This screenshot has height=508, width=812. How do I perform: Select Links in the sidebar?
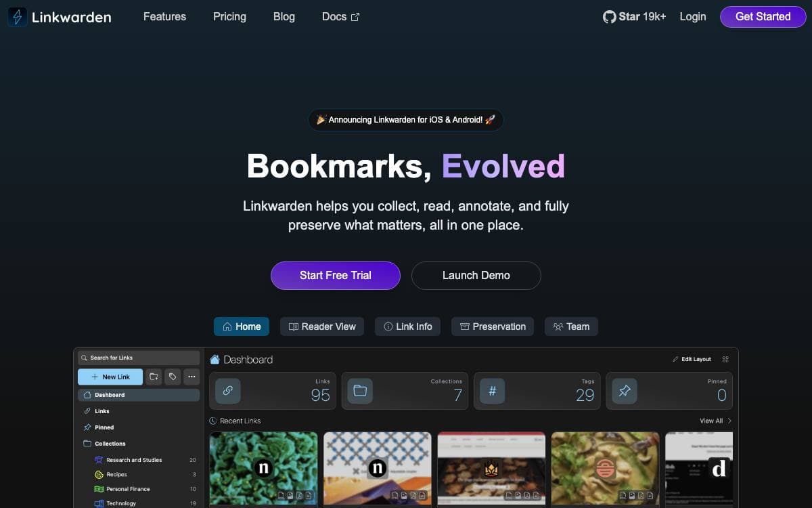coord(139,411)
